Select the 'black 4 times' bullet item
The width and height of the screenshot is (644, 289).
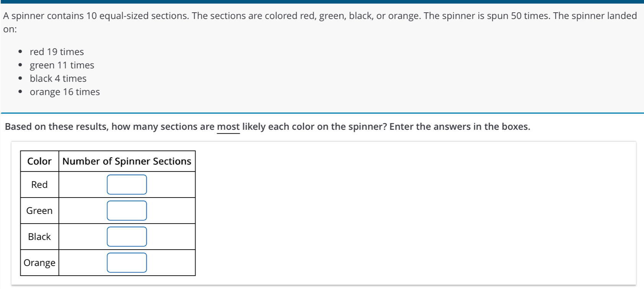pos(58,78)
